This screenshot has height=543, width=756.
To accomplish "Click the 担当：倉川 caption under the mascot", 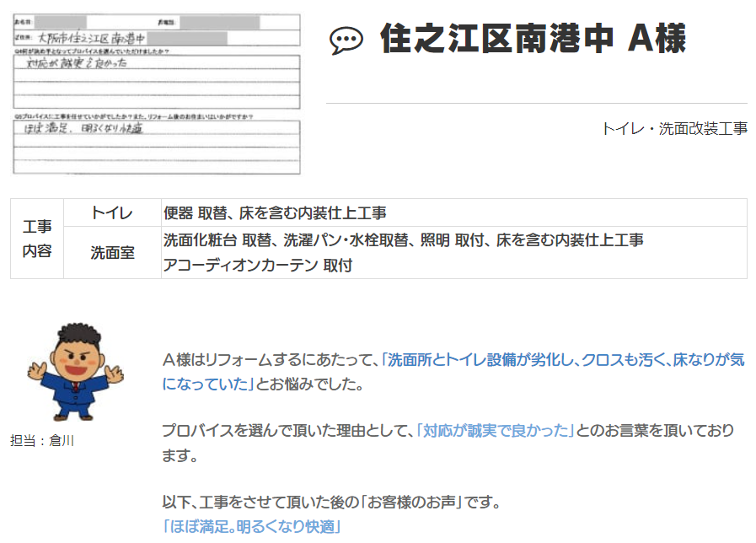I will click(x=42, y=440).
